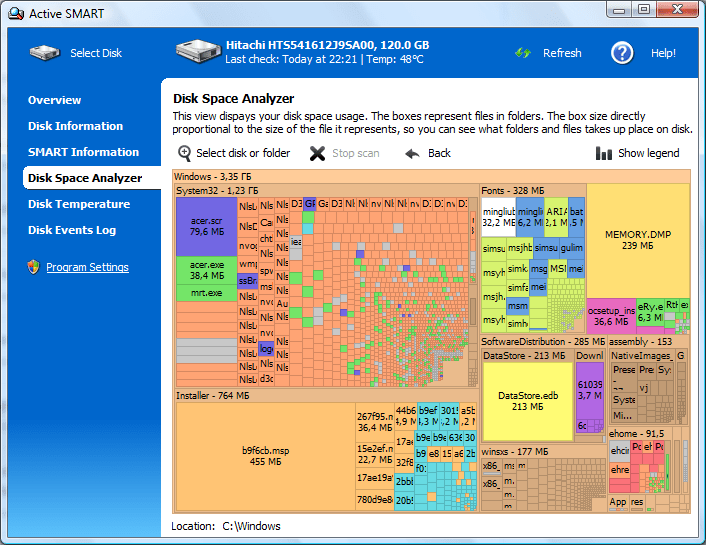The height and width of the screenshot is (545, 706).
Task: Click the Help! button text
Action: [x=663, y=53]
